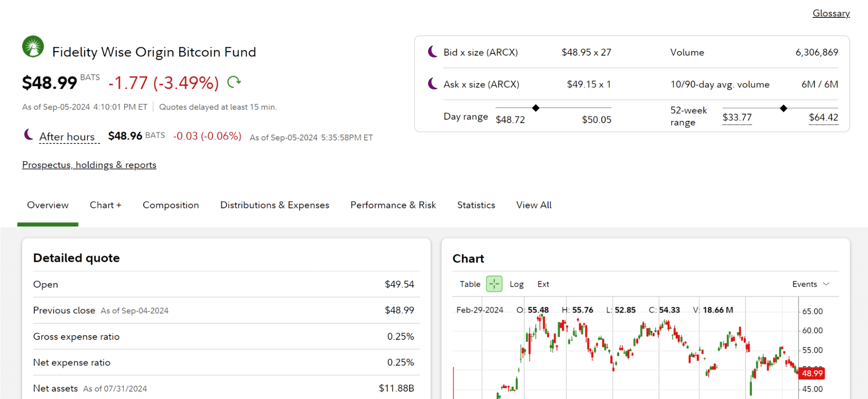
Task: Switch chart to Table view
Action: click(x=470, y=284)
